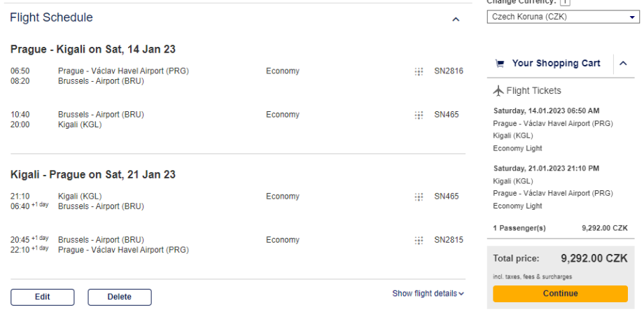The image size is (644, 319).
Task: Click the Flight Schedule title
Action: click(x=51, y=17)
